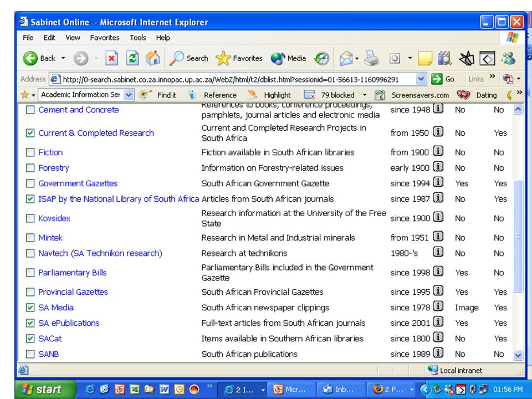Open info icon for Cement and Concrete

(438, 109)
